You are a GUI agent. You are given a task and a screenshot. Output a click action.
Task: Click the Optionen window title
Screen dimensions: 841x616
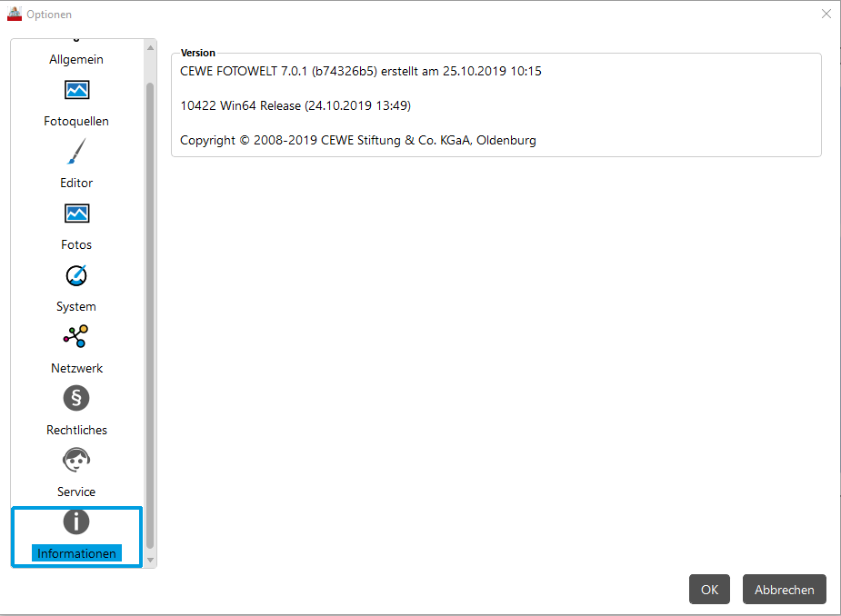(49, 15)
